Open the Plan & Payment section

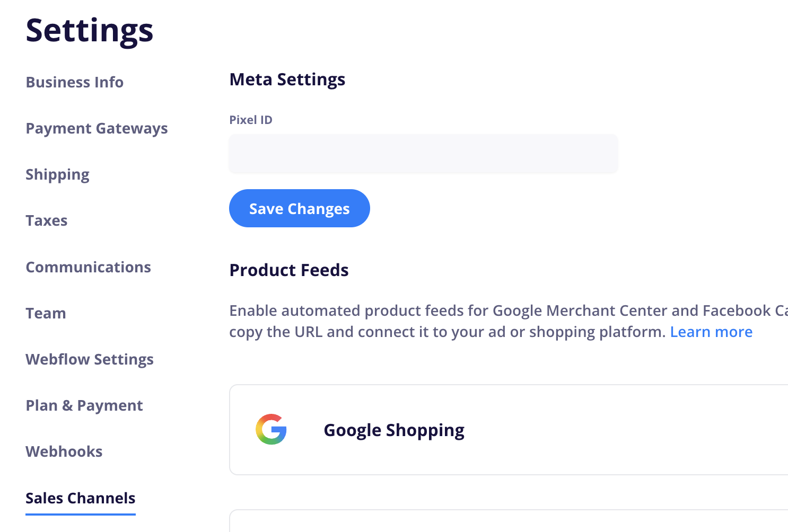84,405
